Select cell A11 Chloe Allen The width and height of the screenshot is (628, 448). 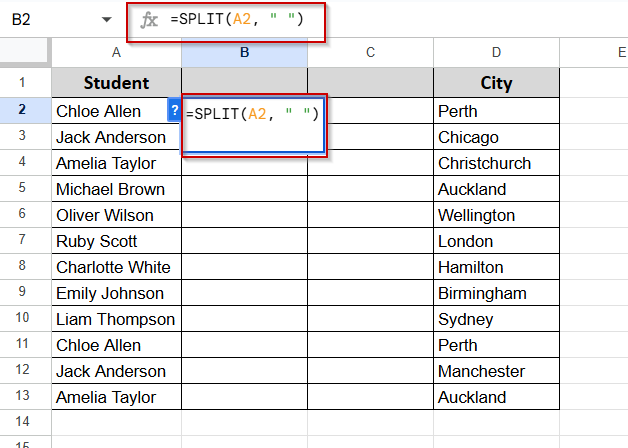coord(117,345)
